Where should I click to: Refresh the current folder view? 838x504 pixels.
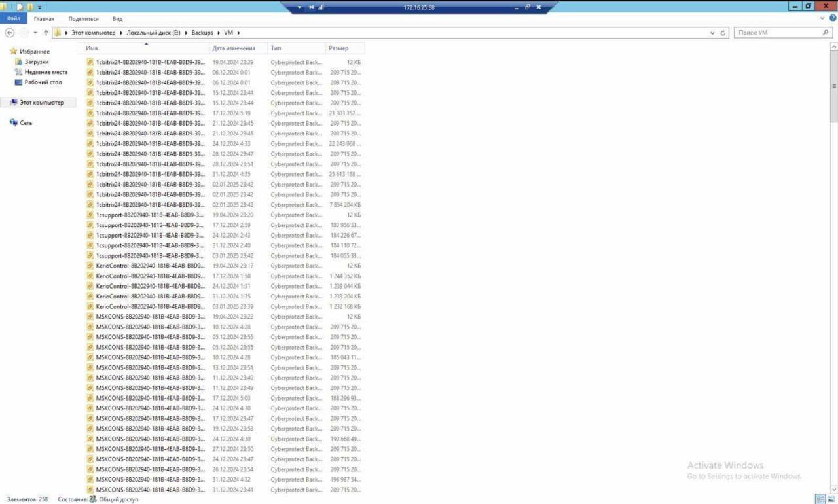723,33
